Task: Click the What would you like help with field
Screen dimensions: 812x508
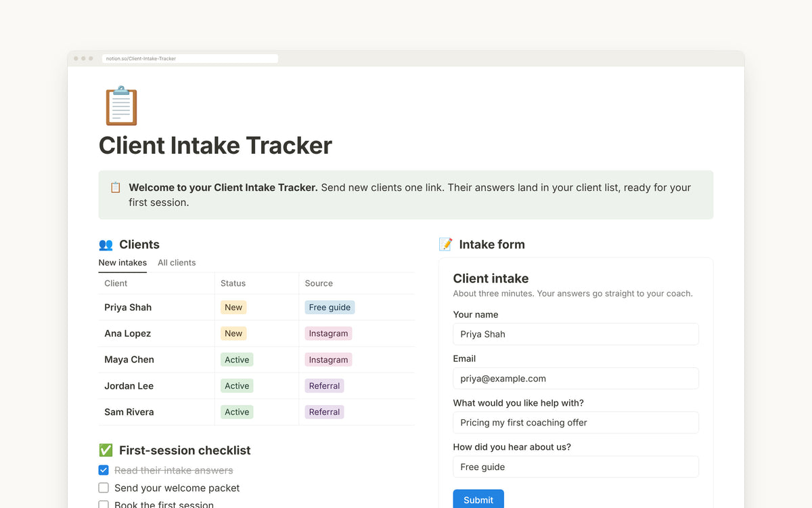Action: (x=576, y=423)
